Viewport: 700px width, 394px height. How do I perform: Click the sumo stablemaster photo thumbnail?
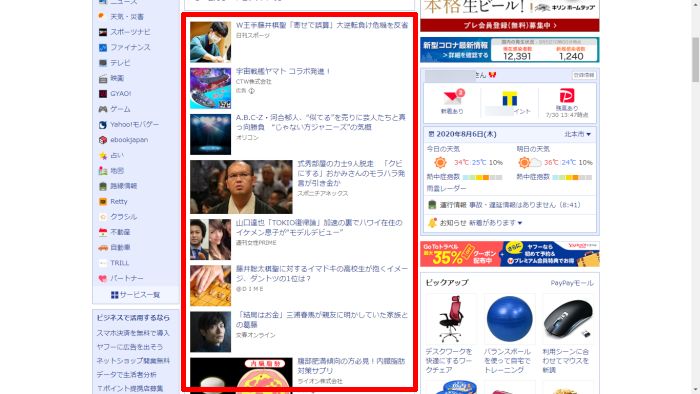point(241,187)
